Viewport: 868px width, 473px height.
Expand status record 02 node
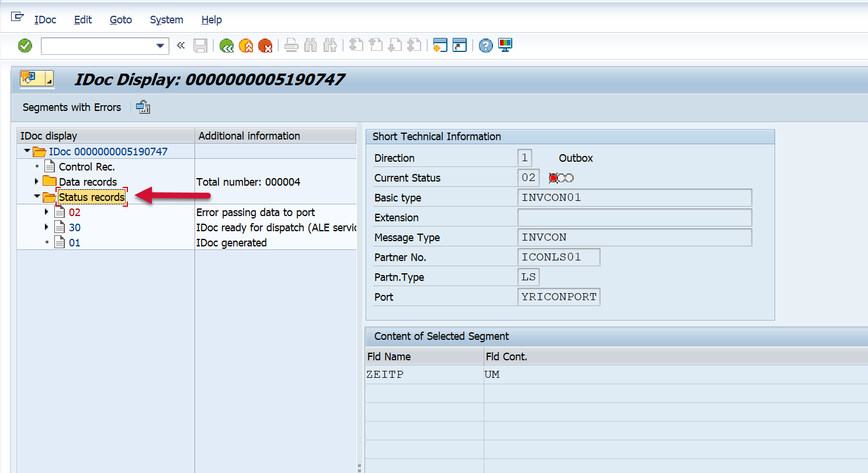click(x=47, y=212)
